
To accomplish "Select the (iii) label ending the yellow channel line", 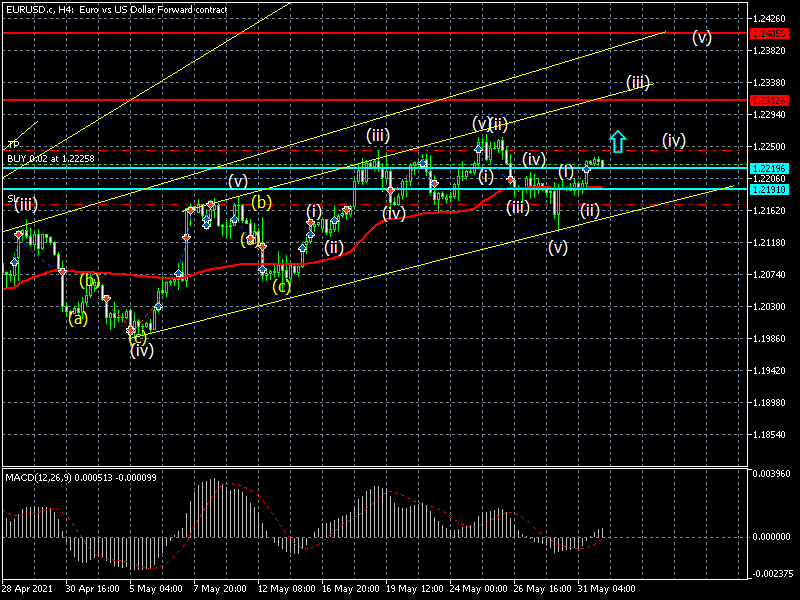I will tap(638, 82).
